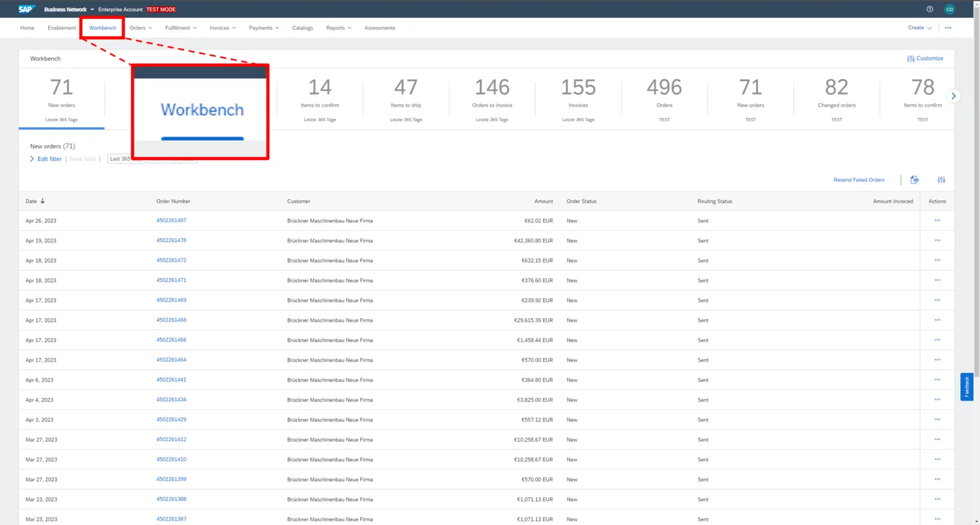Open actions menu for order 4502261410
The height and width of the screenshot is (525, 980).
click(x=937, y=460)
